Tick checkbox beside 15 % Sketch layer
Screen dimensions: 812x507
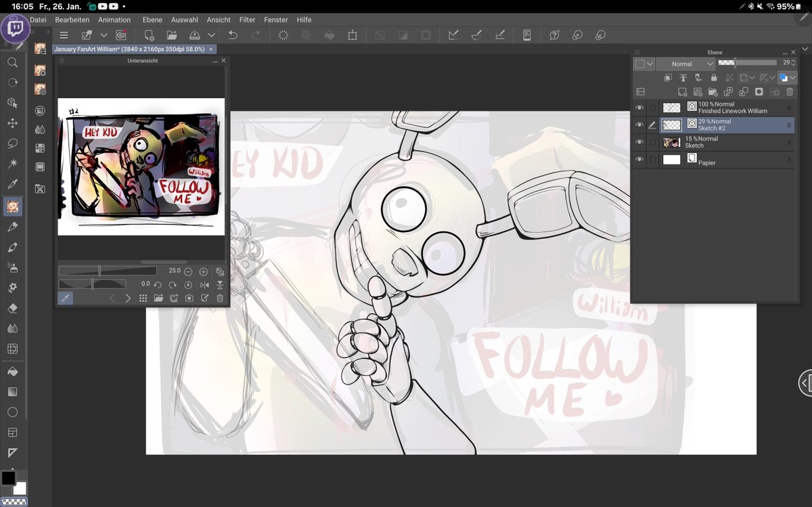tap(652, 142)
